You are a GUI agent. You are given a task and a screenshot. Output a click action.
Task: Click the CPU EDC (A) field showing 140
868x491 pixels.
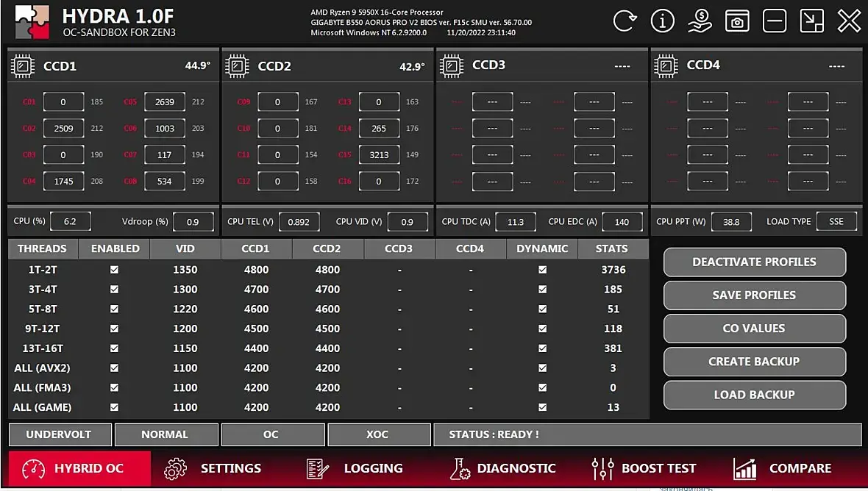pyautogui.click(x=622, y=221)
